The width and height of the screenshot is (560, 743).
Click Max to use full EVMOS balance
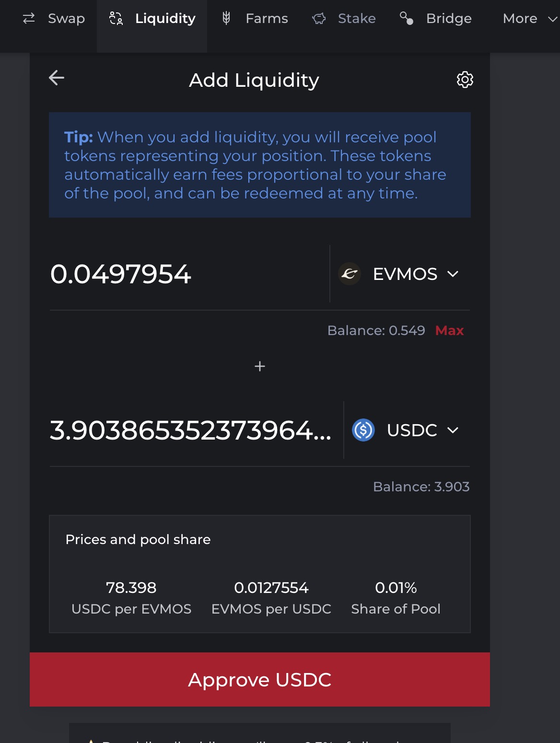click(449, 330)
